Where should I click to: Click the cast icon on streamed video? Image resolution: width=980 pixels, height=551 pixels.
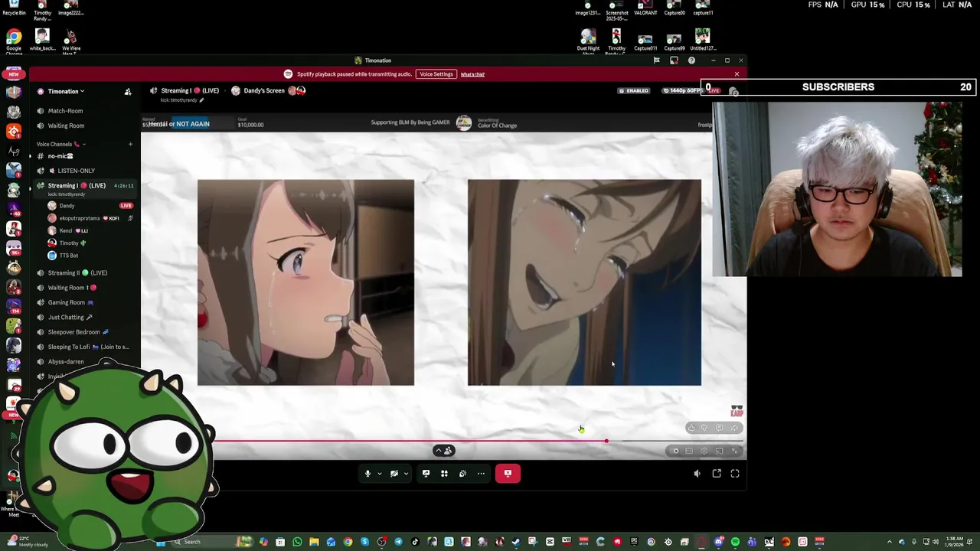click(x=719, y=452)
